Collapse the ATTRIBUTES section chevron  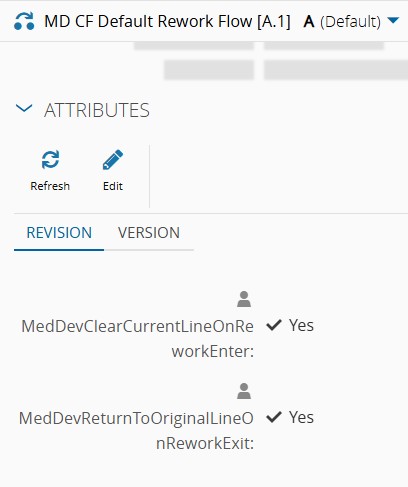tap(24, 108)
